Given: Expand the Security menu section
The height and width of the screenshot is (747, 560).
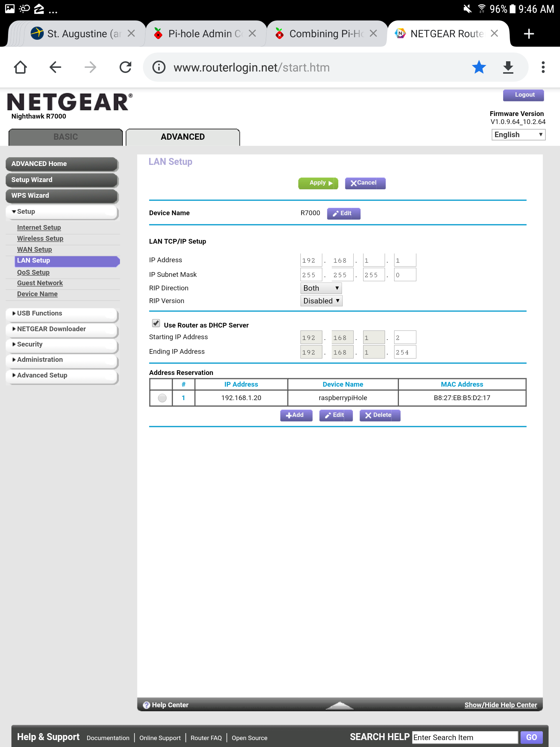Looking at the screenshot, I should [30, 344].
